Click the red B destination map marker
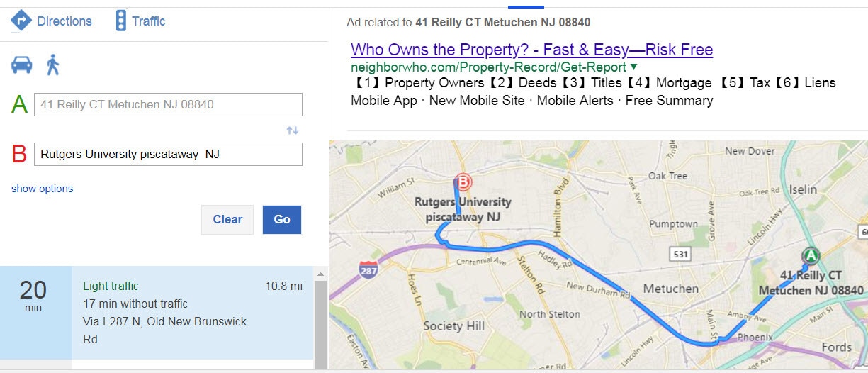Image resolution: width=868 pixels, height=373 pixels. [463, 182]
